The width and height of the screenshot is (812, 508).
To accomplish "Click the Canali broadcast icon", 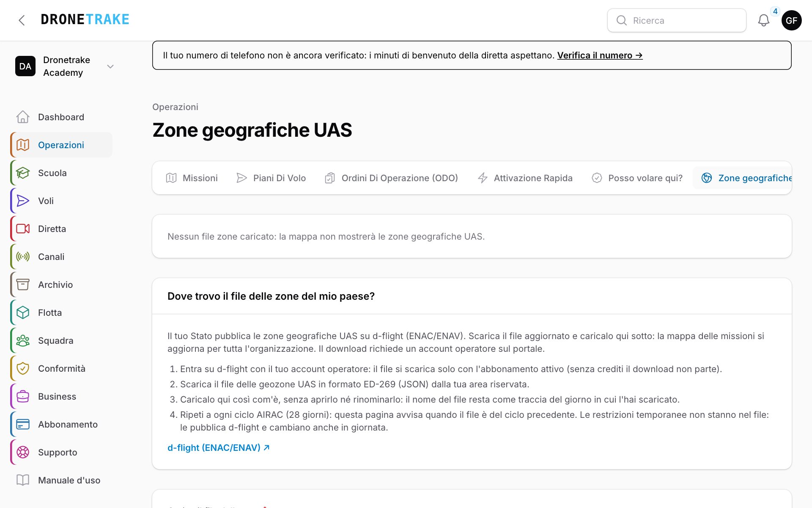I will click(23, 257).
